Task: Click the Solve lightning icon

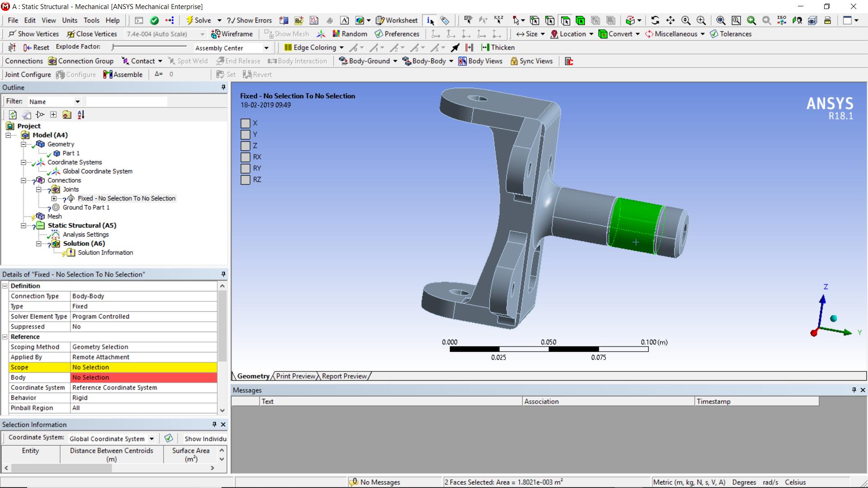Action: pos(190,20)
